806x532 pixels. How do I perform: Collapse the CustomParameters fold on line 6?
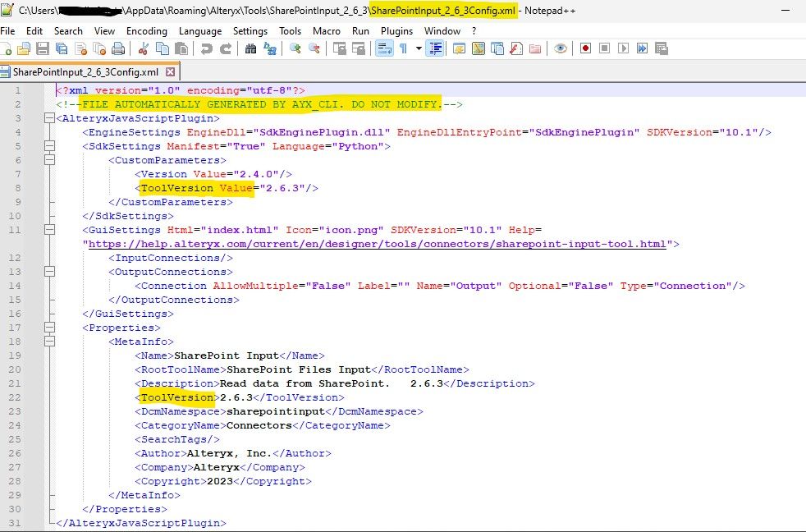[x=49, y=160]
